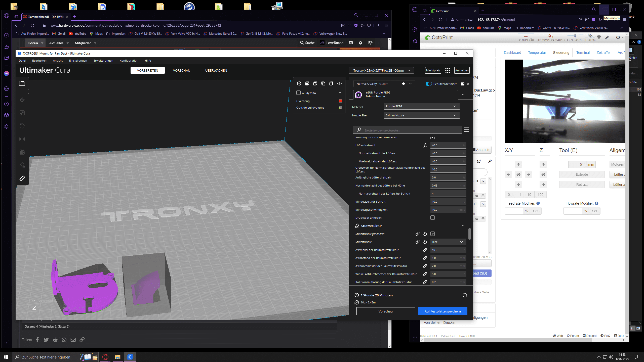Select the Support Blocker tool
Viewport: 644px width, 362px height.
click(x=22, y=165)
